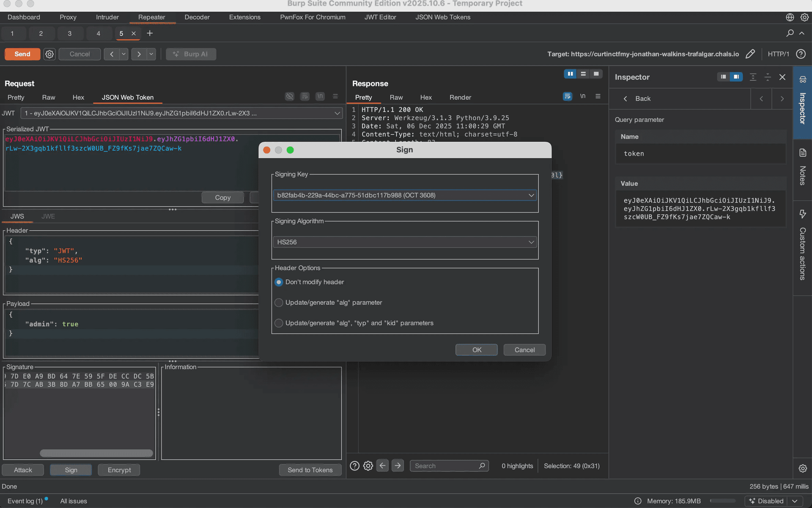The image size is (812, 508).
Task: Add a new Repeater tab with plus
Action: pos(150,33)
